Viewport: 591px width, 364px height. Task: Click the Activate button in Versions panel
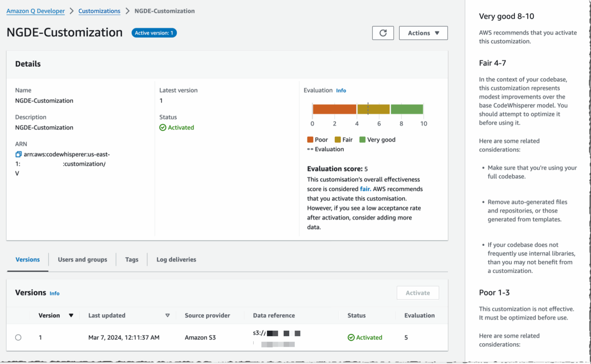(417, 293)
